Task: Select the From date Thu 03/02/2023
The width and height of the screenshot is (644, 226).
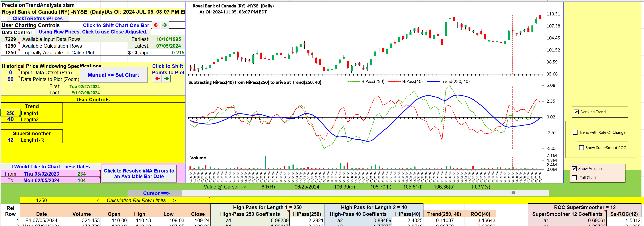Action: coord(41,174)
